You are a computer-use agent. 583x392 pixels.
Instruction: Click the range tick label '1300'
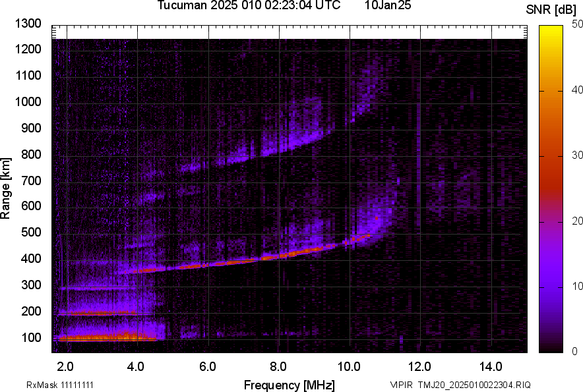[x=28, y=24]
